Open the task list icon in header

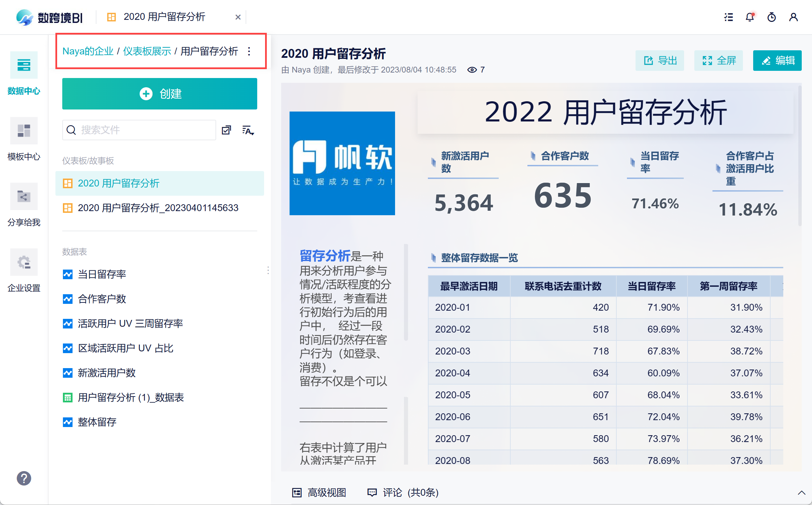click(x=728, y=17)
